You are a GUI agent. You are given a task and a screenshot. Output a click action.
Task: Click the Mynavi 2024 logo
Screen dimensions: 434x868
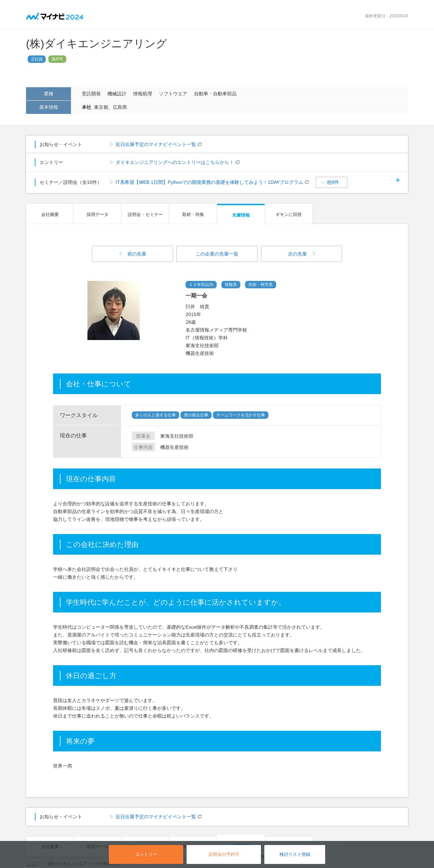pos(55,16)
